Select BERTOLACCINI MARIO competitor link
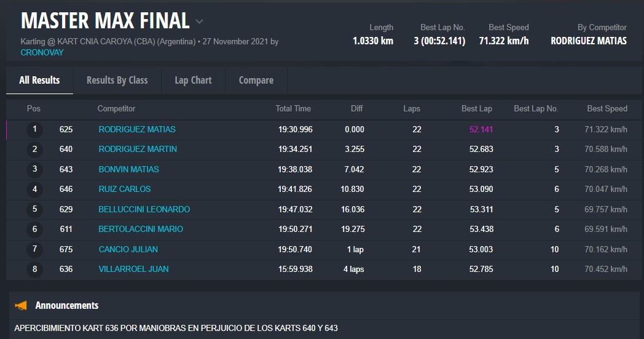Image resolution: width=644 pixels, height=339 pixels. coord(141,229)
